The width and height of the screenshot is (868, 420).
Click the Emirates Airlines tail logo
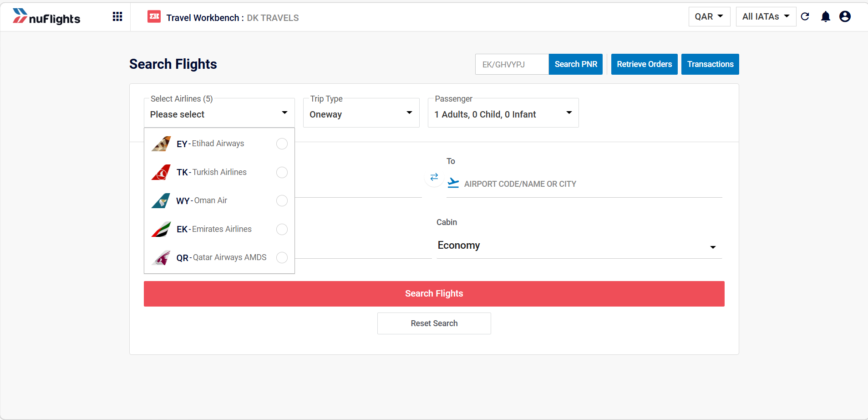[161, 229]
